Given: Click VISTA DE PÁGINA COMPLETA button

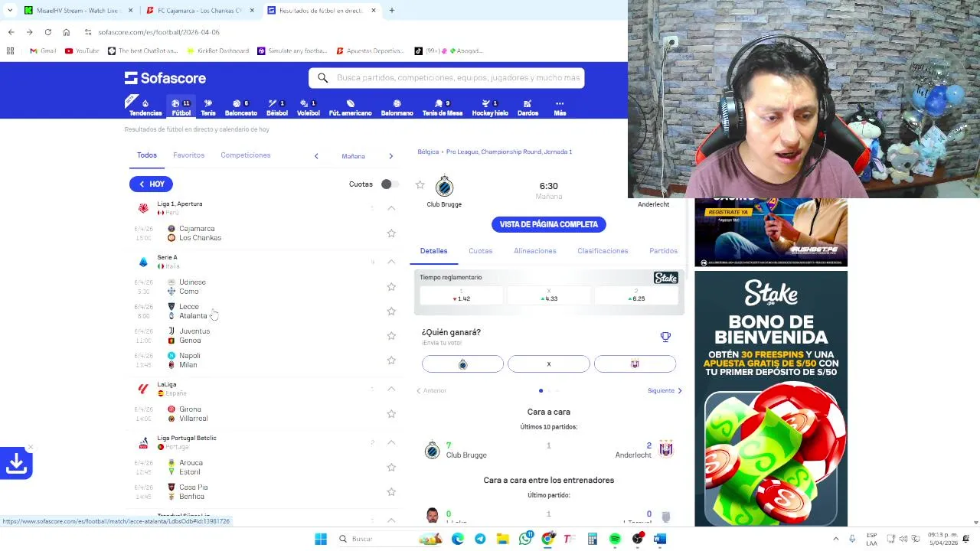Looking at the screenshot, I should (x=549, y=224).
